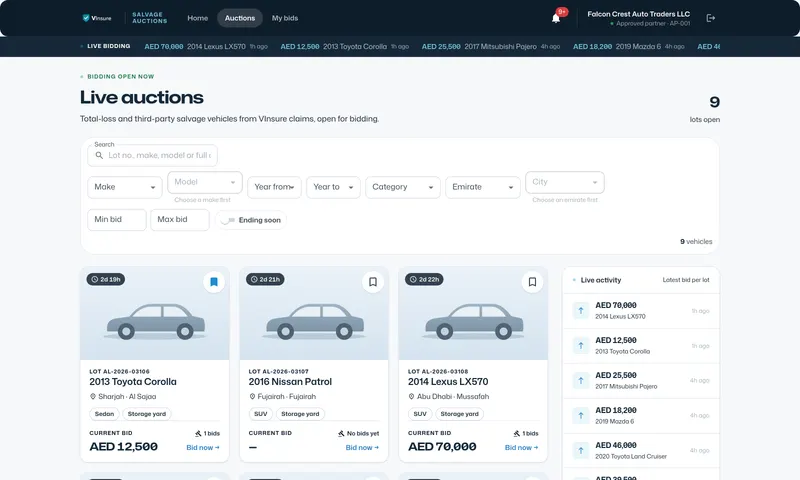
Task: Click 2020 Toyota Land Cruiser activity row
Action: (x=641, y=450)
